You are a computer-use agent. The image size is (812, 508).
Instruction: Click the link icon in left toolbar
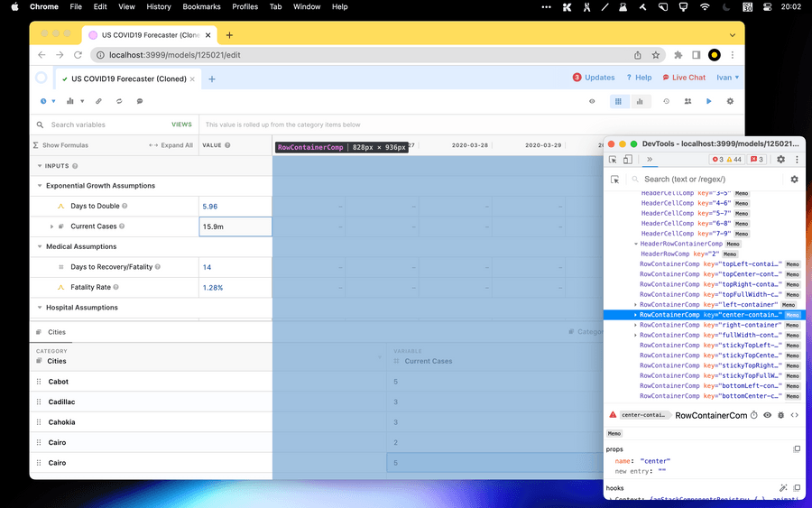98,102
